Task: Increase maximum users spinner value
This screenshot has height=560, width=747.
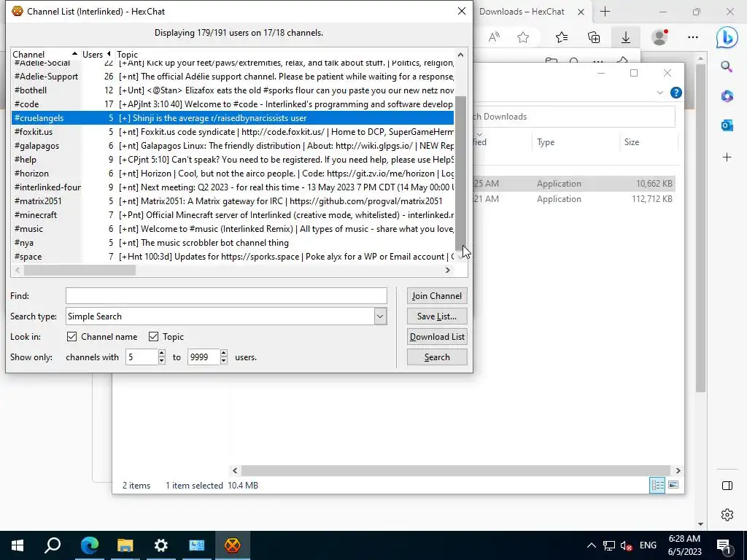Action: 224,354
